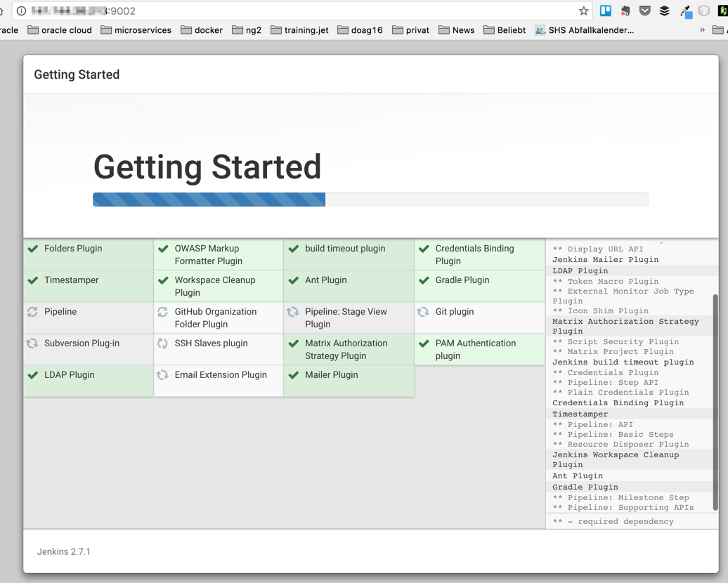The width and height of the screenshot is (728, 583).
Task: Click the Evernote elephant extension icon
Action: coord(625,11)
